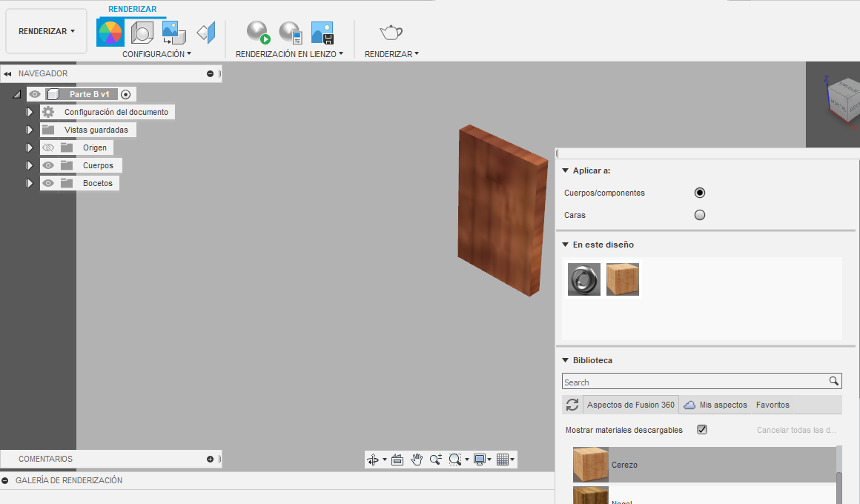Click Cancelar todas las descargas link
Screen dimensions: 860x504
pos(796,430)
